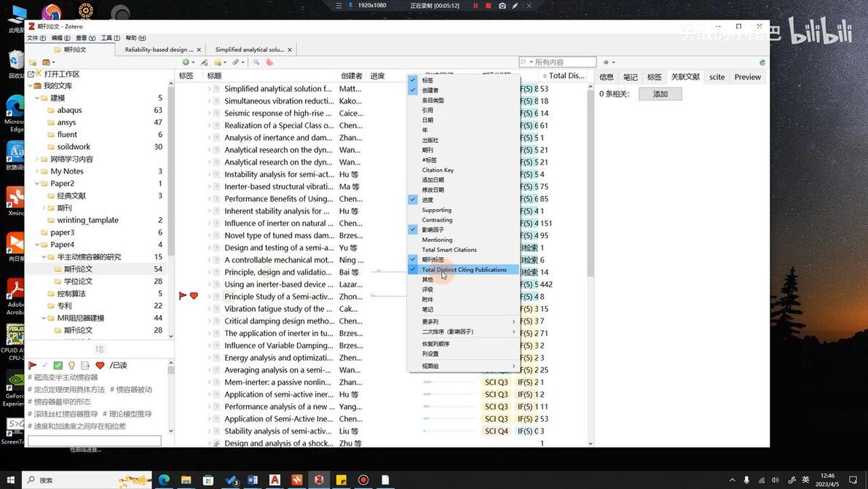The width and height of the screenshot is (868, 489).
Task: Click the tag filter input field
Action: pyautogui.click(x=95, y=441)
